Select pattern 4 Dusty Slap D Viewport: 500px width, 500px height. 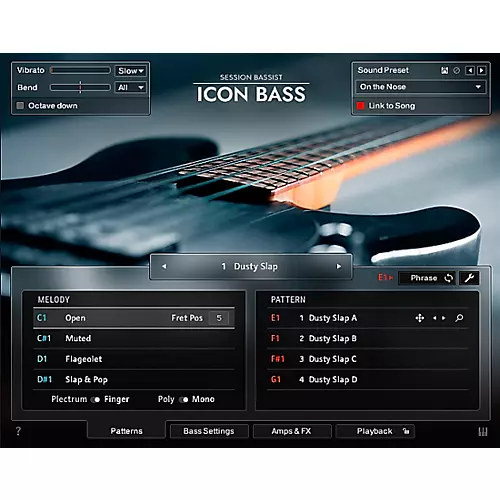coord(368,379)
